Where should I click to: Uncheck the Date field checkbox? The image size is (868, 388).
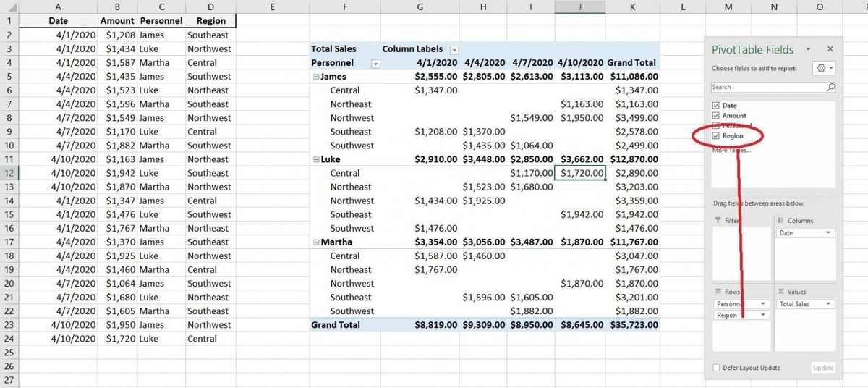[x=716, y=105]
